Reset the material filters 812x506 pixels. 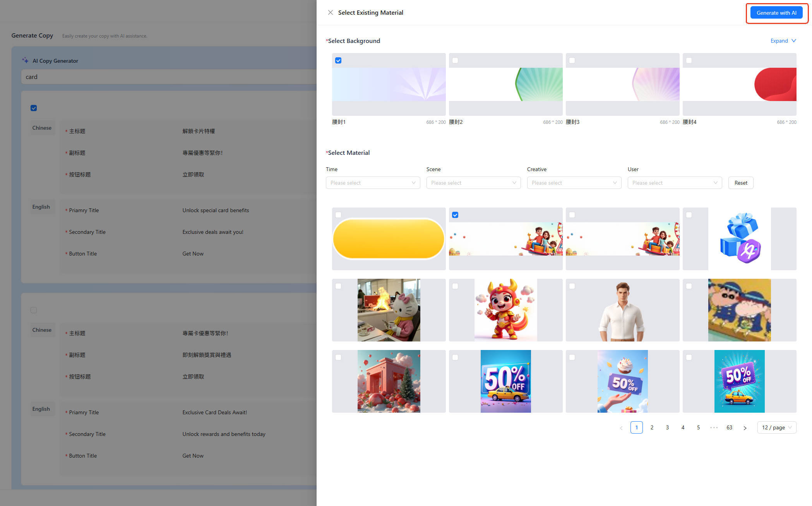coord(741,183)
